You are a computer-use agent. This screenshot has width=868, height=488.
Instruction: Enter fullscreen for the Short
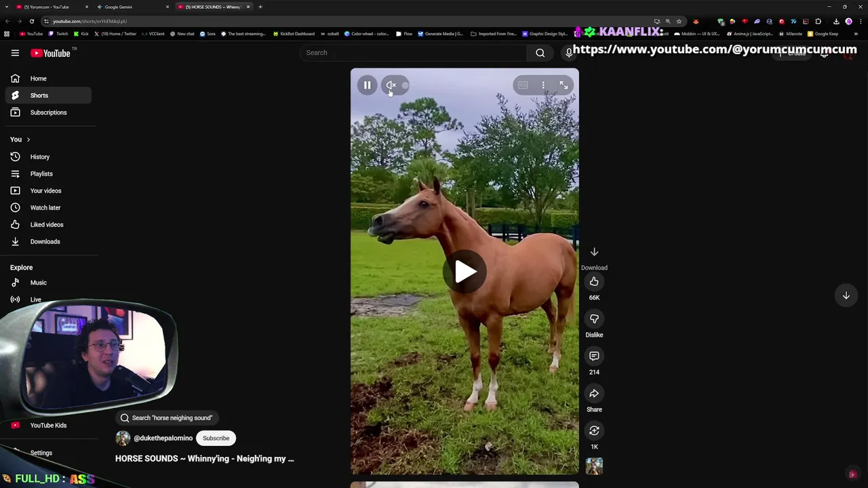pos(564,85)
